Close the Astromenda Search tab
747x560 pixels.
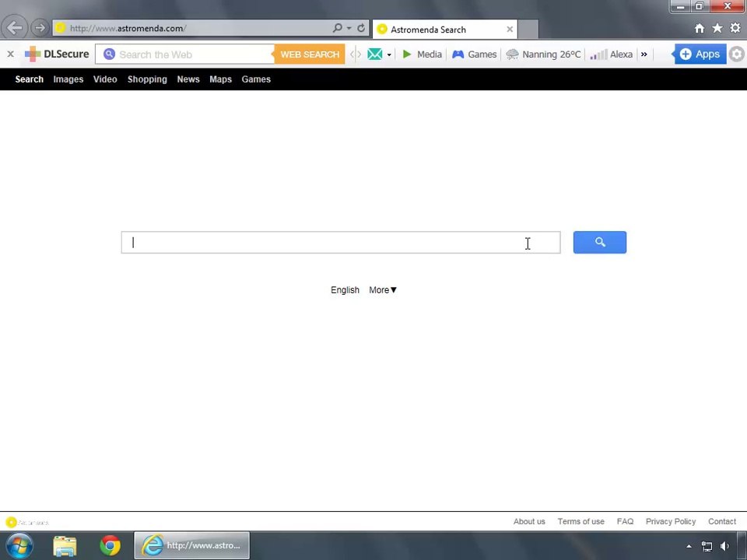point(510,30)
